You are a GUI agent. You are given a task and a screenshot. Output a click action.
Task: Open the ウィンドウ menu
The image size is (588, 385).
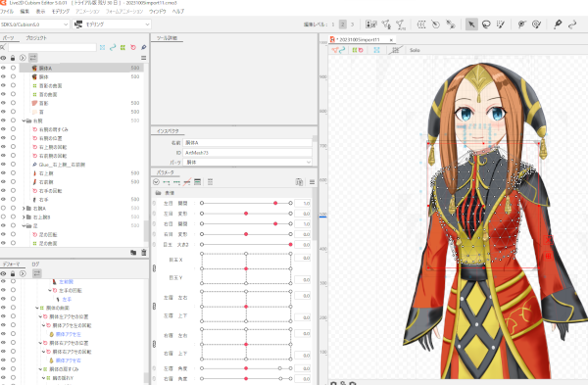[158, 11]
